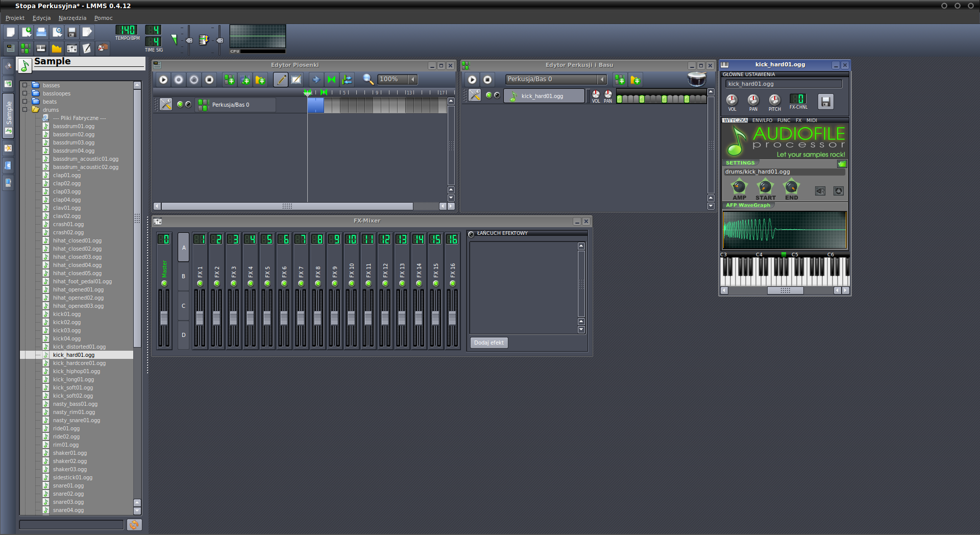The width and height of the screenshot is (980, 535).
Task: Open the my projects sidebar tab
Action: pyautogui.click(x=8, y=83)
